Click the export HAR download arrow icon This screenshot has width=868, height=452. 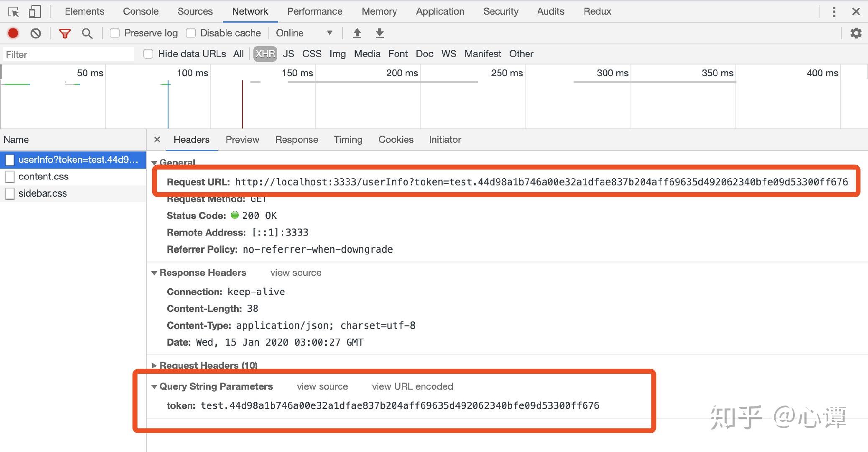pyautogui.click(x=380, y=33)
